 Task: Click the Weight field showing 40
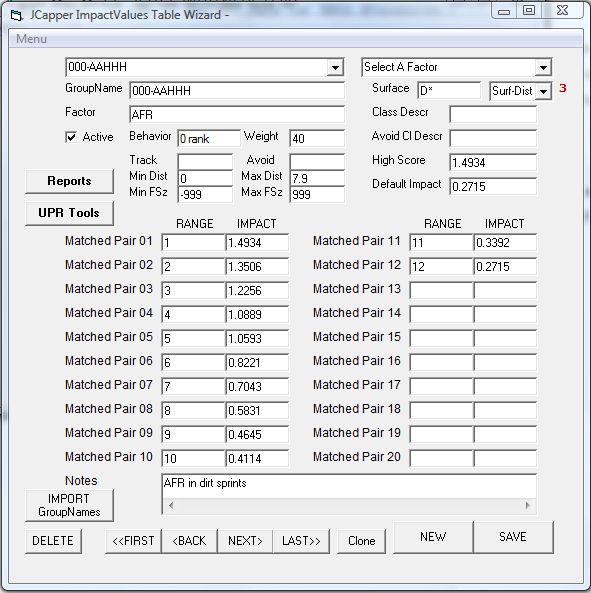point(317,139)
